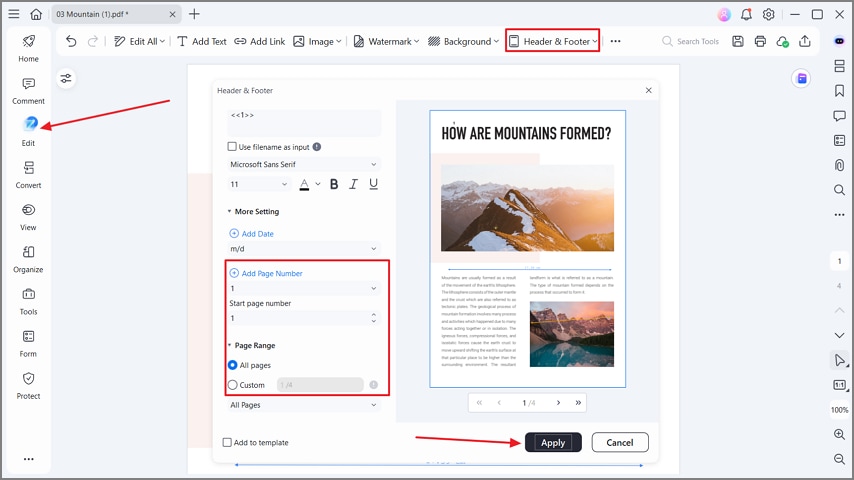Open the hamburger main menu
The image size is (854, 480).
click(14, 14)
